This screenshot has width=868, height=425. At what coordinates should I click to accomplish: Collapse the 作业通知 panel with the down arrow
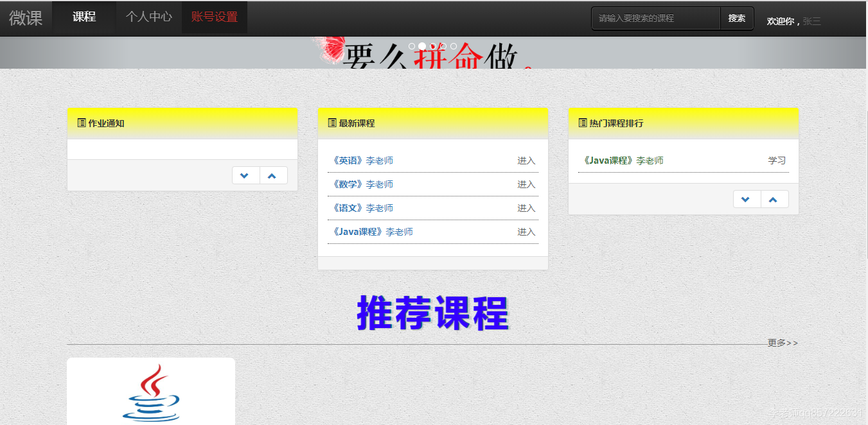click(x=245, y=175)
